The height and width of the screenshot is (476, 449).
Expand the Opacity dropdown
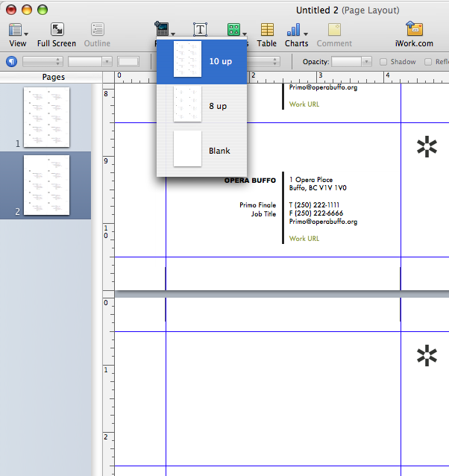351,61
